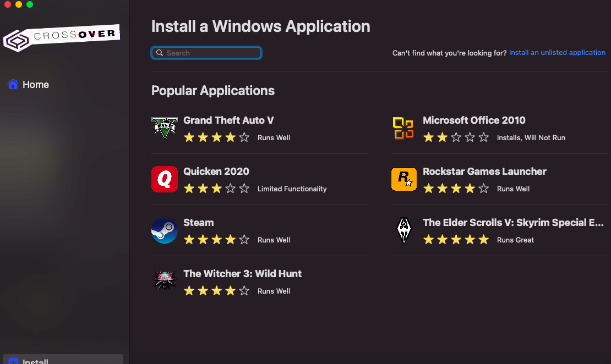Viewport: 611px width, 364px height.
Task: Open The Witcher 3: Wild Hunt title
Action: (242, 274)
